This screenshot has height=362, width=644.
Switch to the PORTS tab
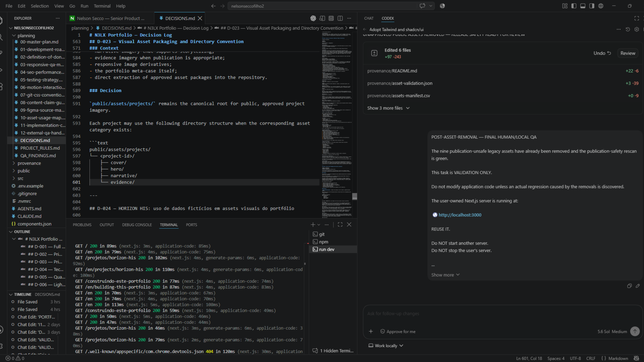[x=191, y=225]
